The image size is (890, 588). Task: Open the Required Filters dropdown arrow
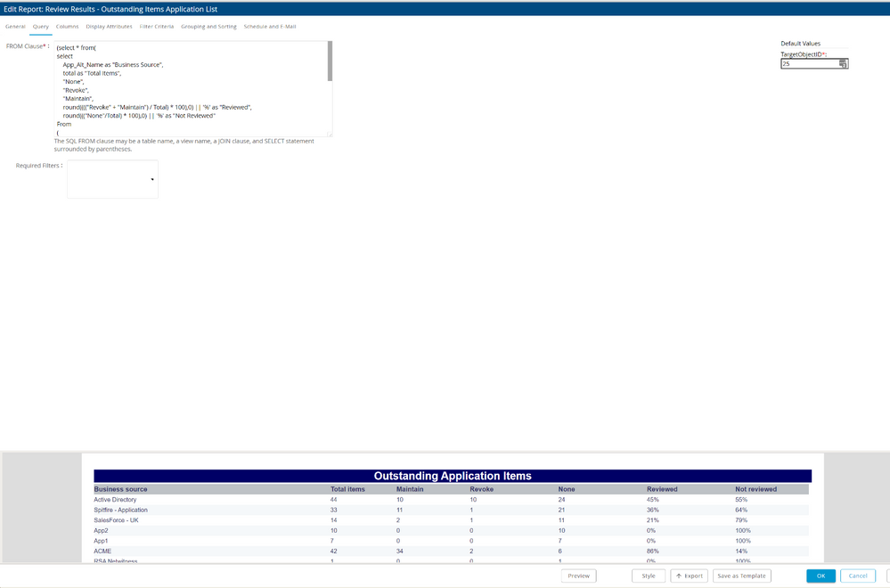[x=152, y=180]
